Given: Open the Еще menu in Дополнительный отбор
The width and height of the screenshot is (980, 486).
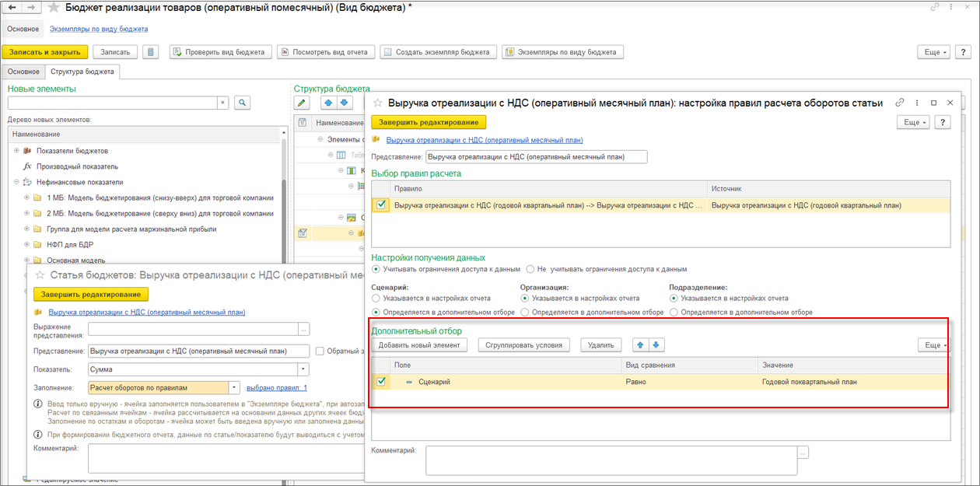Looking at the screenshot, I should point(933,345).
